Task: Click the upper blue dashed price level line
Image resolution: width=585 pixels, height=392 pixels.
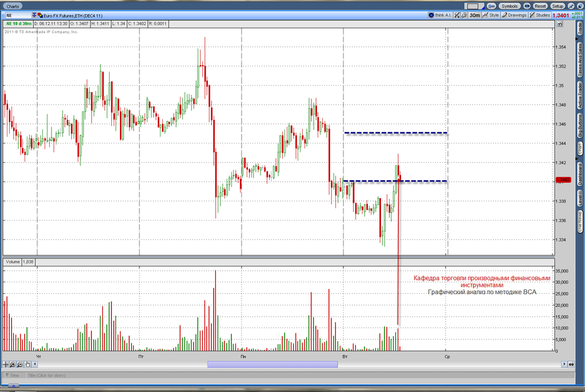Action: [396, 133]
